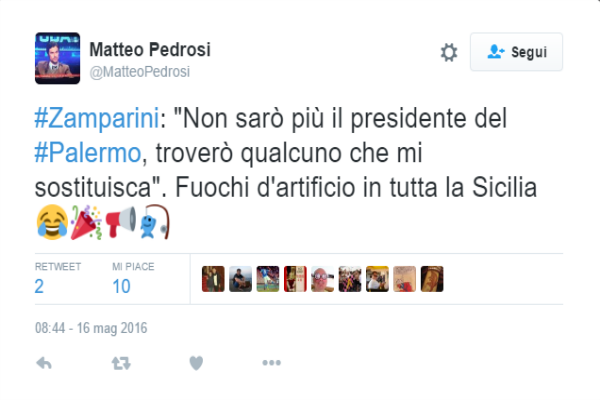Click the reply arrow icon
Viewport: 600px width, 400px height.
click(42, 363)
